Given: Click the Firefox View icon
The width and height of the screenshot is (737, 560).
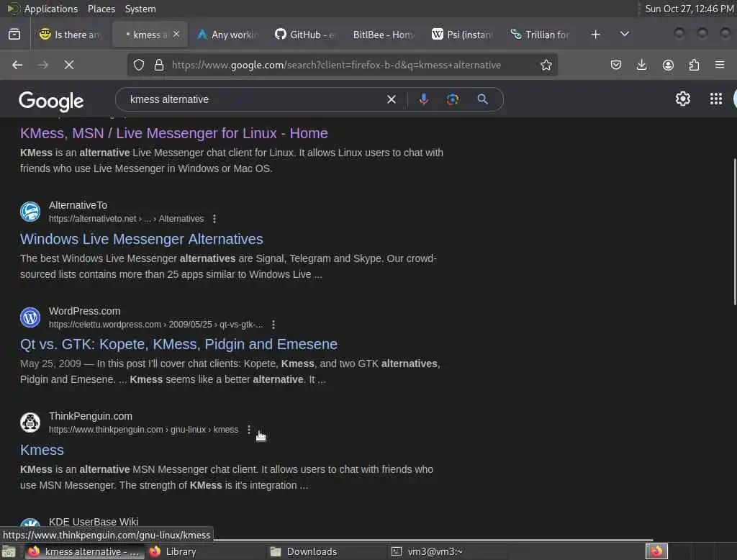Looking at the screenshot, I should [14, 35].
